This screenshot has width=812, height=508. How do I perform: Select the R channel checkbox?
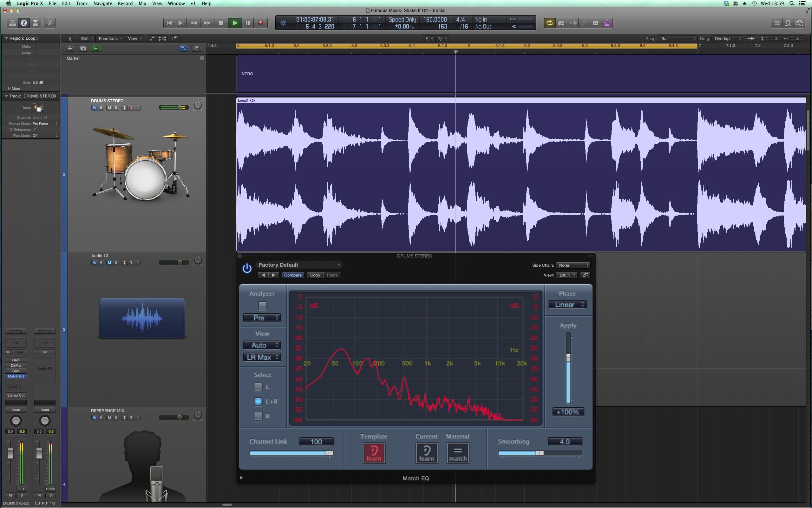[x=258, y=416]
